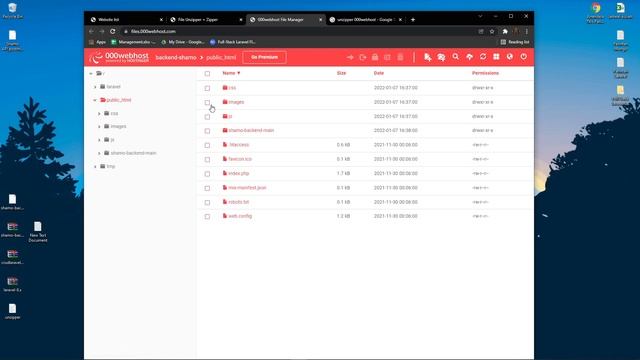Check the shamo-backend-main row checkbox
The image size is (640, 360).
(x=207, y=131)
